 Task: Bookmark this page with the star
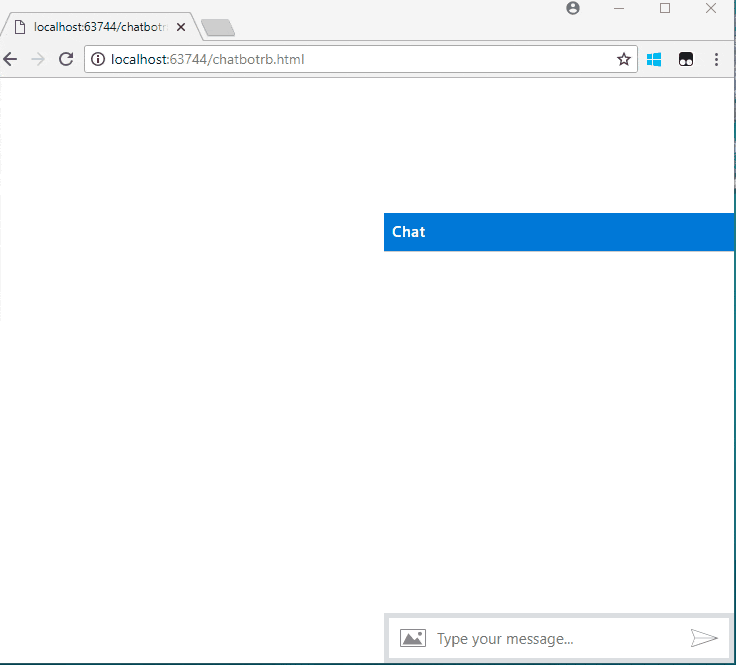tap(623, 59)
